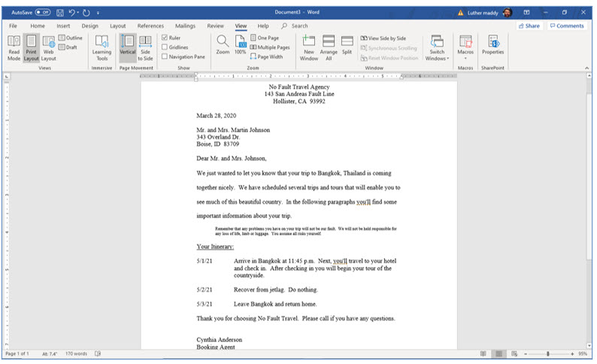The width and height of the screenshot is (597, 364).
Task: Open Ribbon Display Options
Action: (526, 13)
